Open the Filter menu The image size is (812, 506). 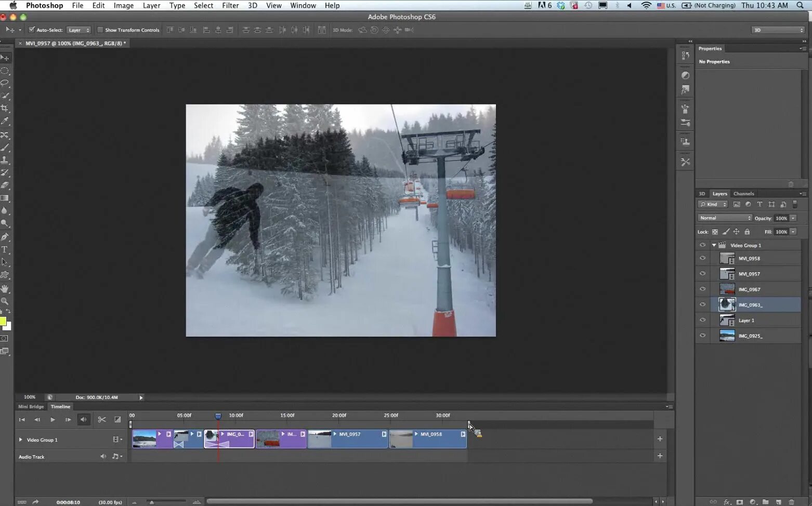pos(230,5)
